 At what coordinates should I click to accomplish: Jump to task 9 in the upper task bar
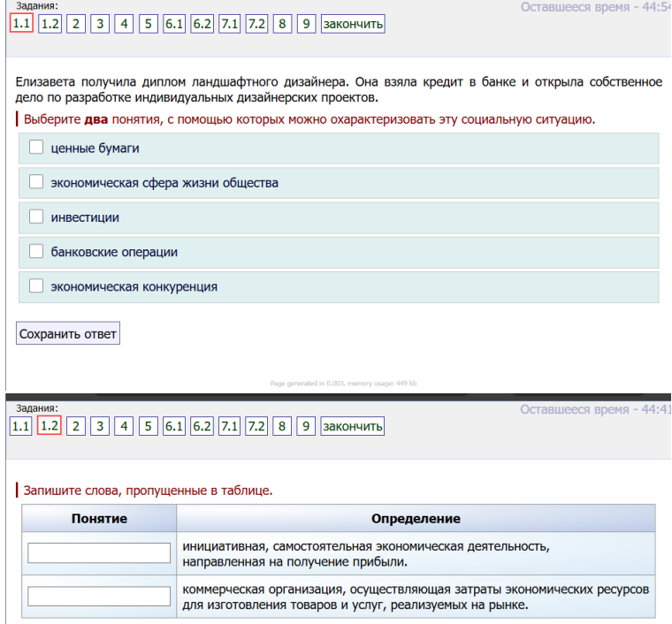coord(306,24)
